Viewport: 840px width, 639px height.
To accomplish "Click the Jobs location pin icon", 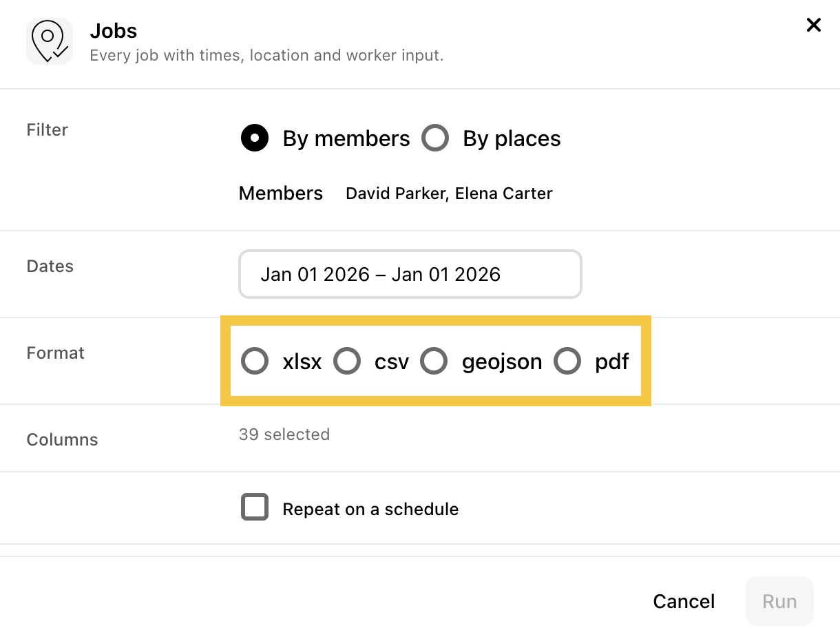I will pyautogui.click(x=50, y=41).
